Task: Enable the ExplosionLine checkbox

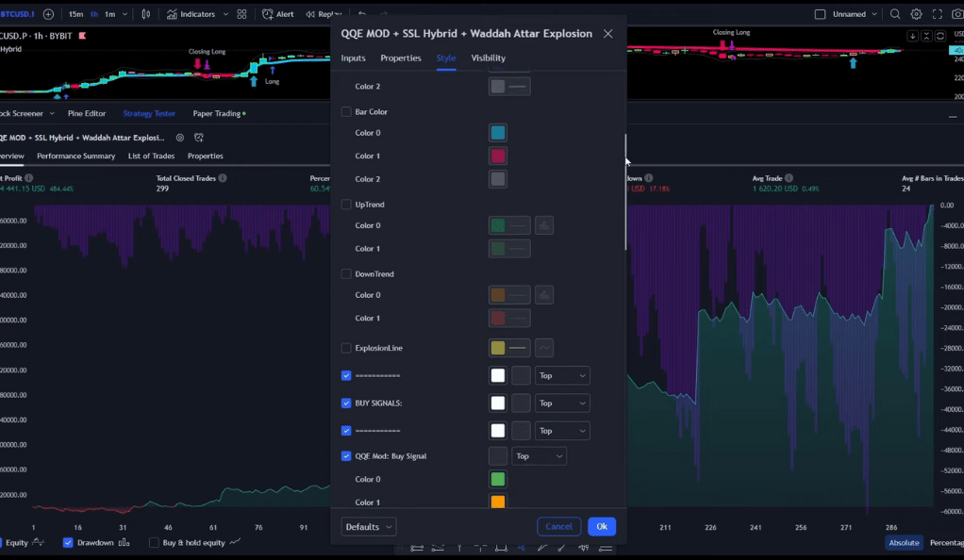Action: (346, 348)
